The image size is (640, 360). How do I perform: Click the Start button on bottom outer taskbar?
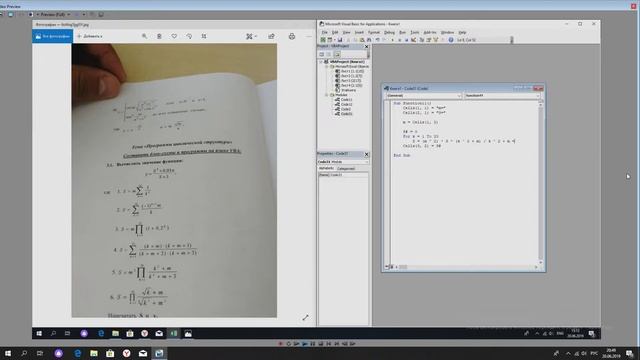(8, 353)
